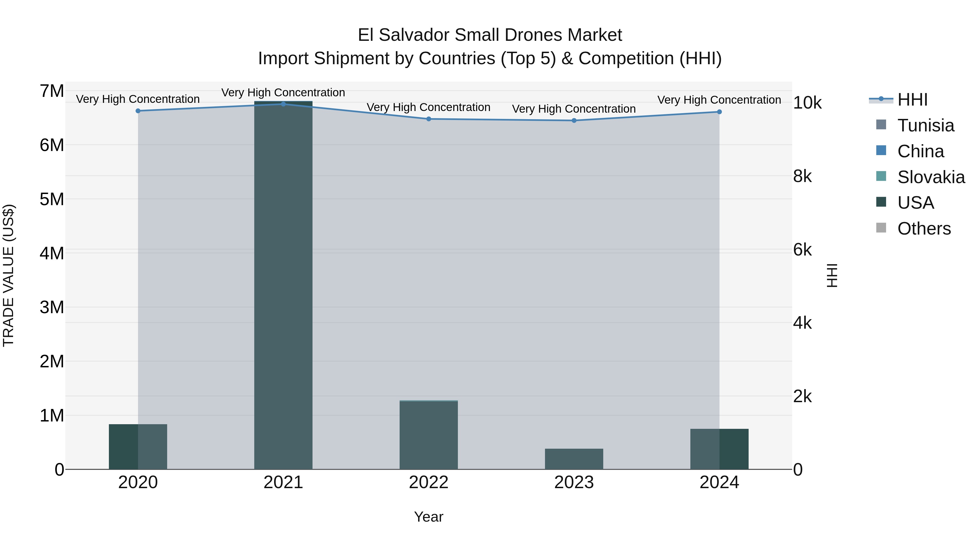980x551 pixels.
Task: Click the HHI data point for 2020
Action: 138,111
